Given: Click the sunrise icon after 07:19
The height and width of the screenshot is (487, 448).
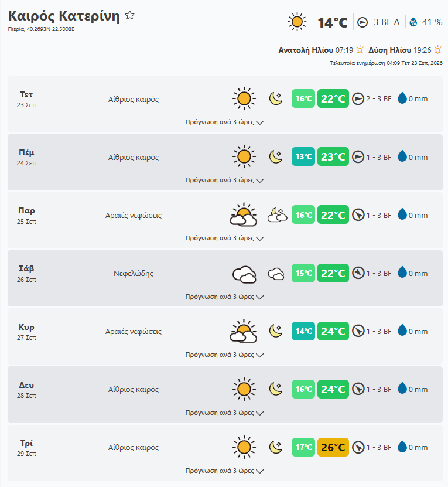Looking at the screenshot, I should tap(360, 50).
